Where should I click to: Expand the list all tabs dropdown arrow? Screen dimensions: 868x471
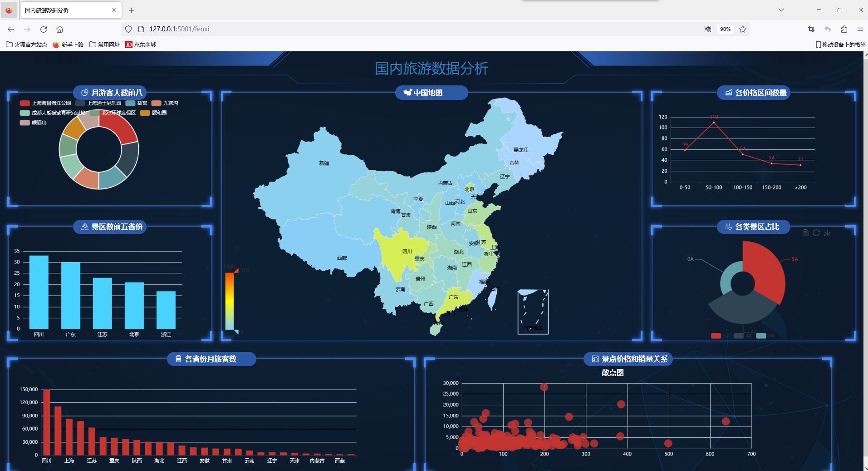pyautogui.click(x=781, y=10)
